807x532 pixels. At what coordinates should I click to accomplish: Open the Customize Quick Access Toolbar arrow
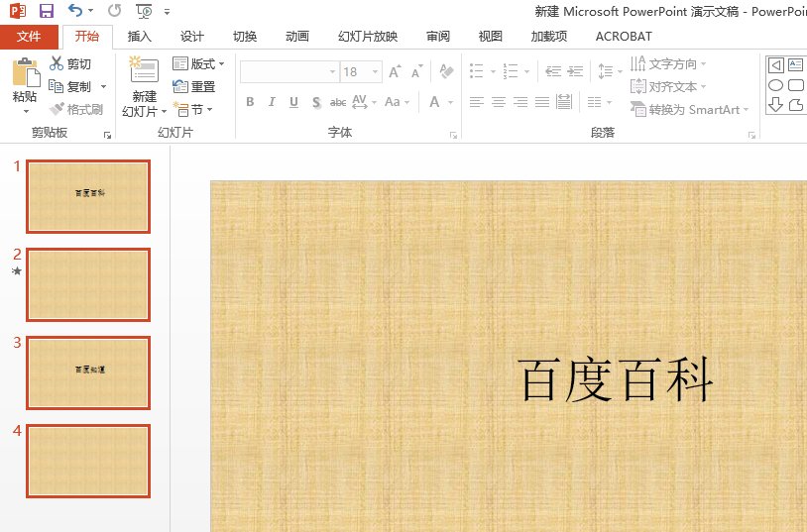point(167,11)
